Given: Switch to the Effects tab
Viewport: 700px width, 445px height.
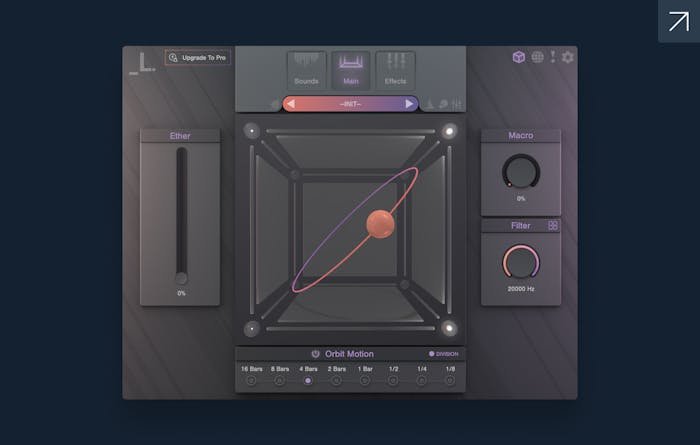Looking at the screenshot, I should 395,69.
